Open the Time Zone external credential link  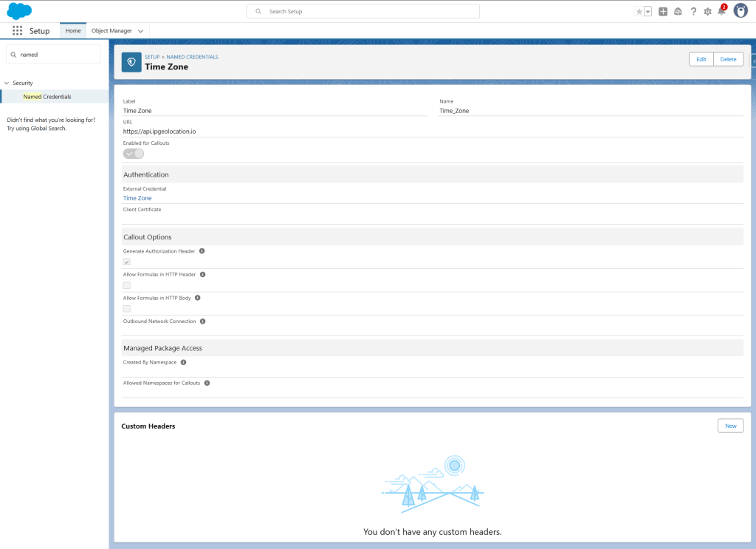click(x=137, y=198)
